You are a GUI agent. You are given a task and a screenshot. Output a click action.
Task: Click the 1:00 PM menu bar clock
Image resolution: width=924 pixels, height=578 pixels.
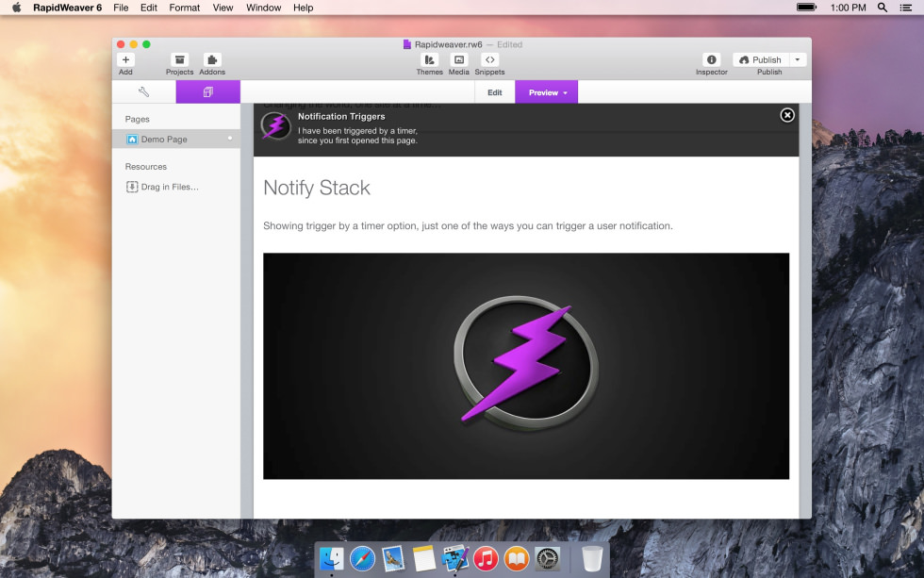[x=848, y=8]
